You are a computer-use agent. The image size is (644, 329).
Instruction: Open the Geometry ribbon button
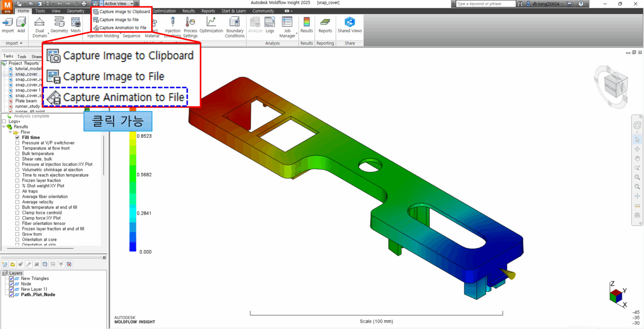point(59,25)
